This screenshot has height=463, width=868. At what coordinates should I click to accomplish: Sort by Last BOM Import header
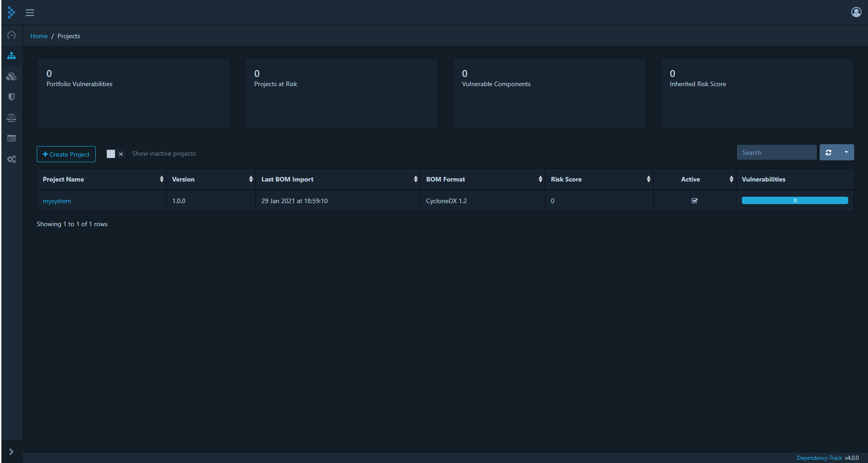click(x=287, y=179)
